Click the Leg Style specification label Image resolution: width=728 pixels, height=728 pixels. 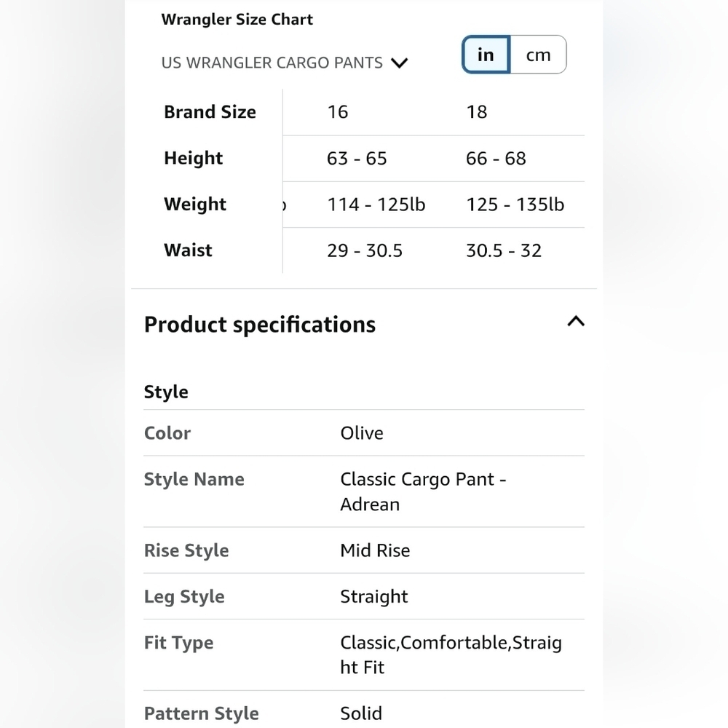click(x=184, y=597)
